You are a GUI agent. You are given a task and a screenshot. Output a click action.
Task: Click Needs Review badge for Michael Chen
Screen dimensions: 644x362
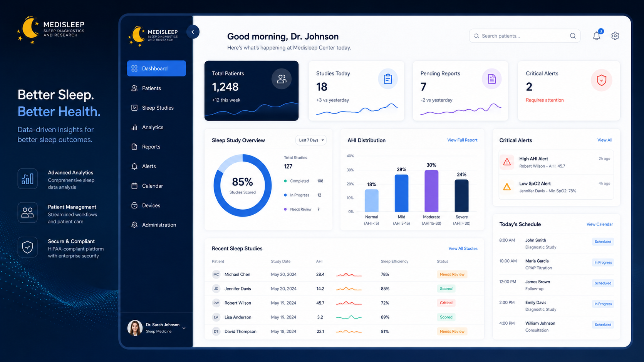tap(452, 274)
